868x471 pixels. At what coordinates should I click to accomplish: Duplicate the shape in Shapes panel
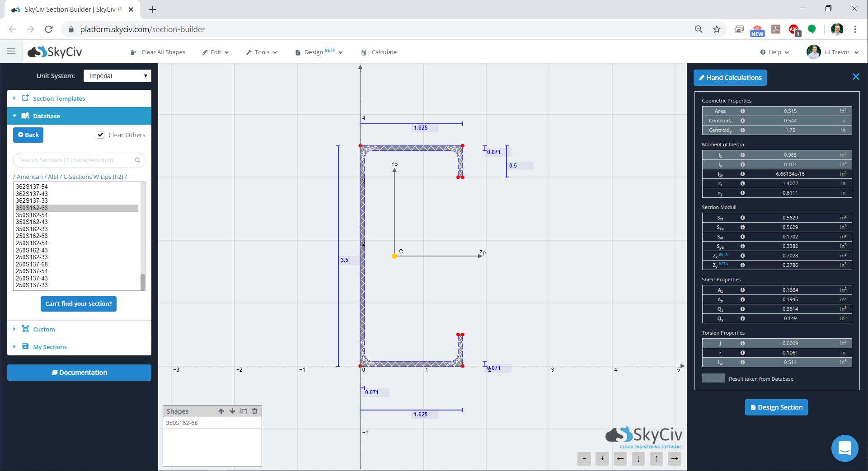pyautogui.click(x=244, y=411)
